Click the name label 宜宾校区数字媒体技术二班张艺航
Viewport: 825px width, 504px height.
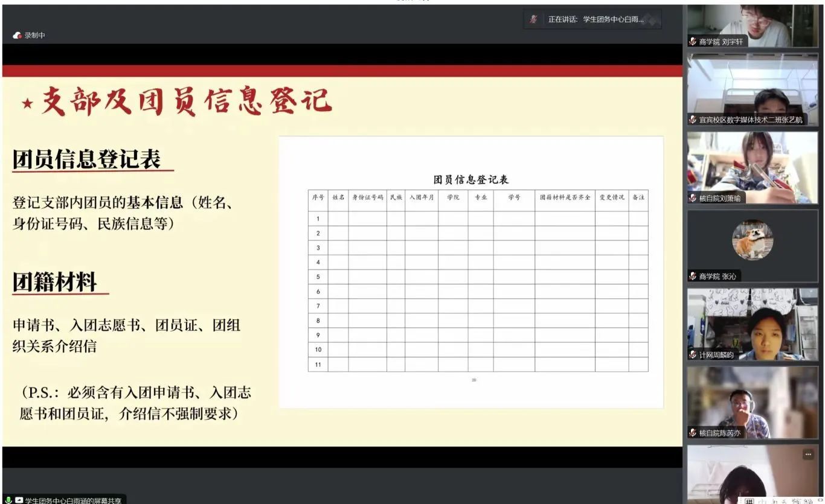click(751, 120)
